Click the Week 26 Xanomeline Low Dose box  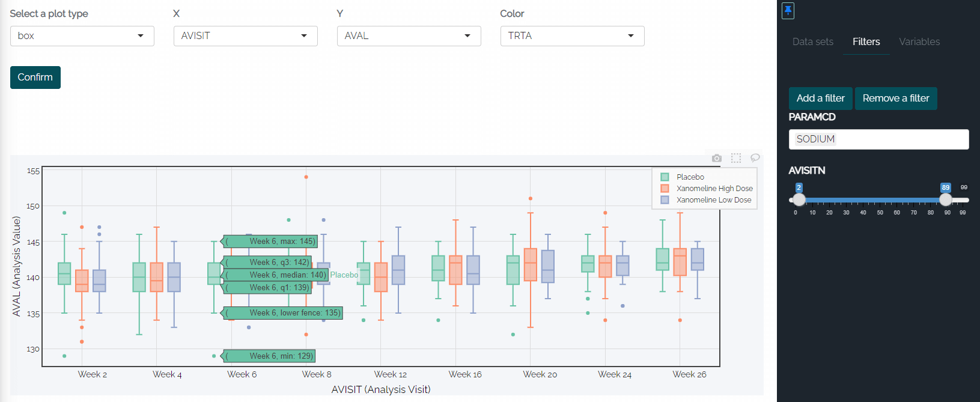698,260
